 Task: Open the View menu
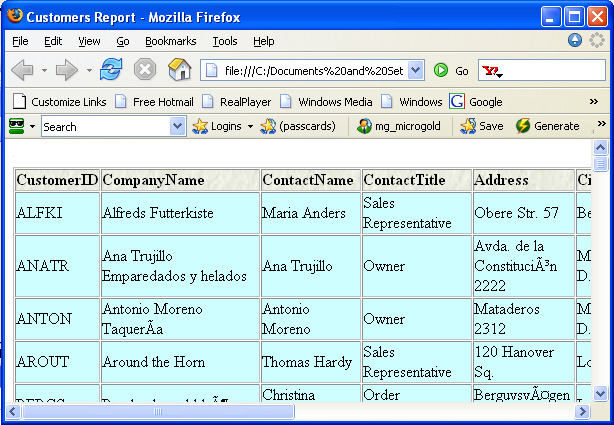coord(89,41)
